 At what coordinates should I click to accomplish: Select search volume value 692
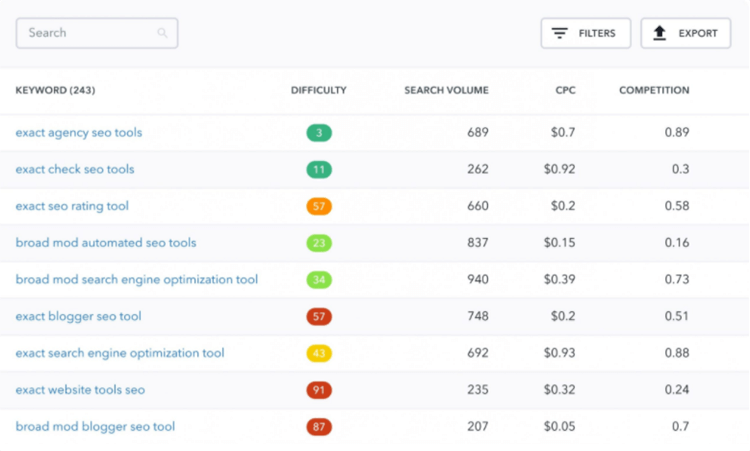478,353
